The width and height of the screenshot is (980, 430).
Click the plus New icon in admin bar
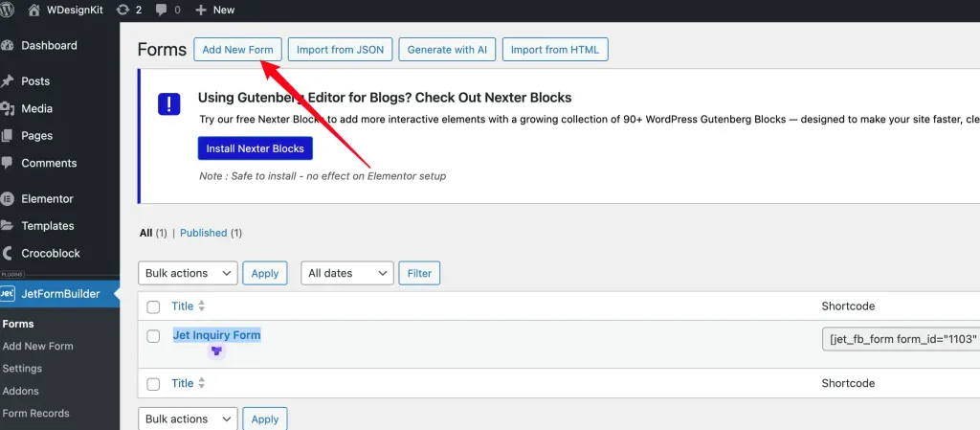coord(201,10)
